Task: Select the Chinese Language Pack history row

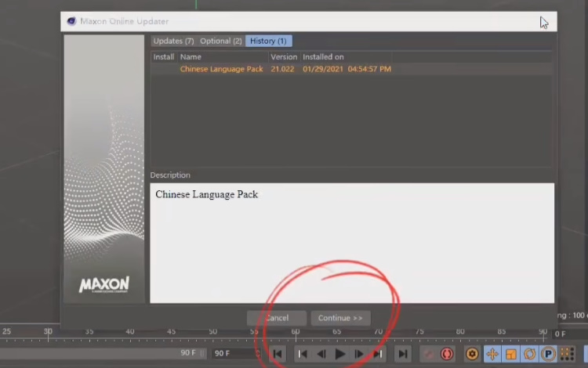Action: coord(351,69)
